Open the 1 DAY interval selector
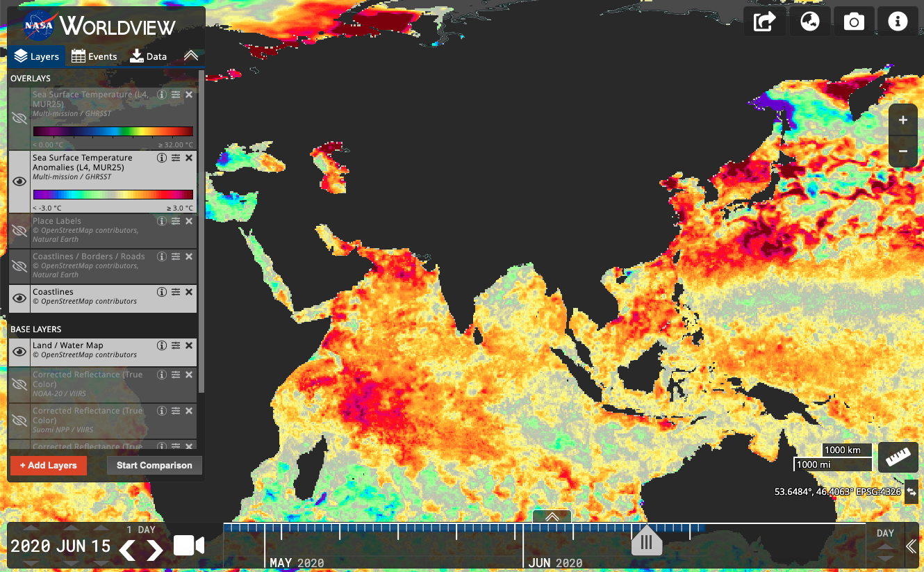 click(141, 530)
